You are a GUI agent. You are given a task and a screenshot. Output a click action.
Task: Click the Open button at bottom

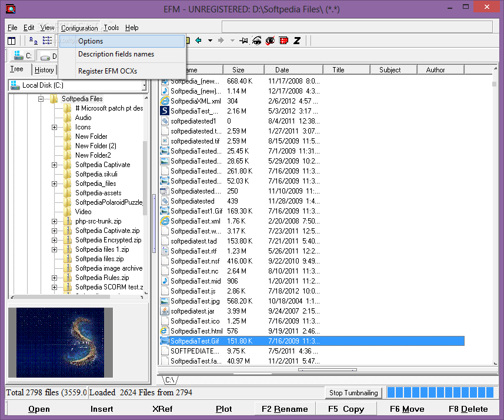click(39, 409)
